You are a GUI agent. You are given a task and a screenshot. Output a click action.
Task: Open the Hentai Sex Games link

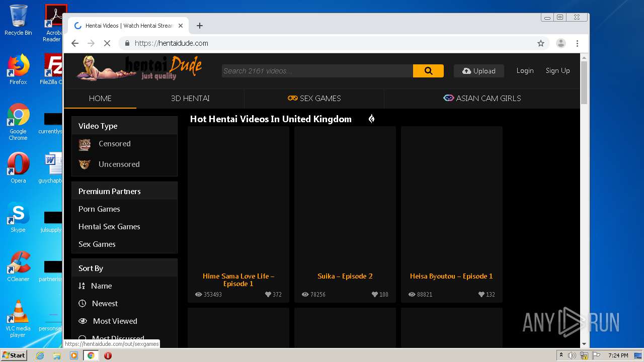(x=109, y=227)
